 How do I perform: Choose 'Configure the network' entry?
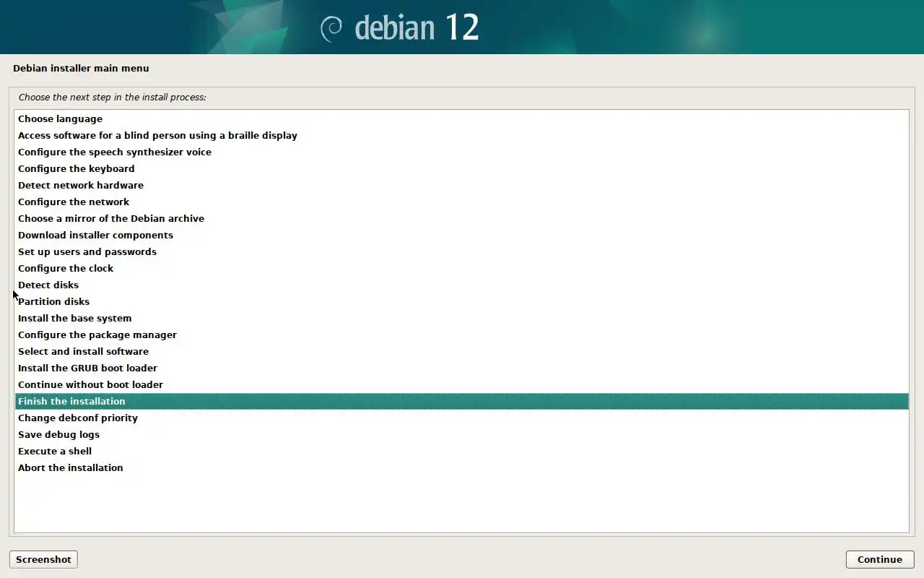pyautogui.click(x=462, y=202)
